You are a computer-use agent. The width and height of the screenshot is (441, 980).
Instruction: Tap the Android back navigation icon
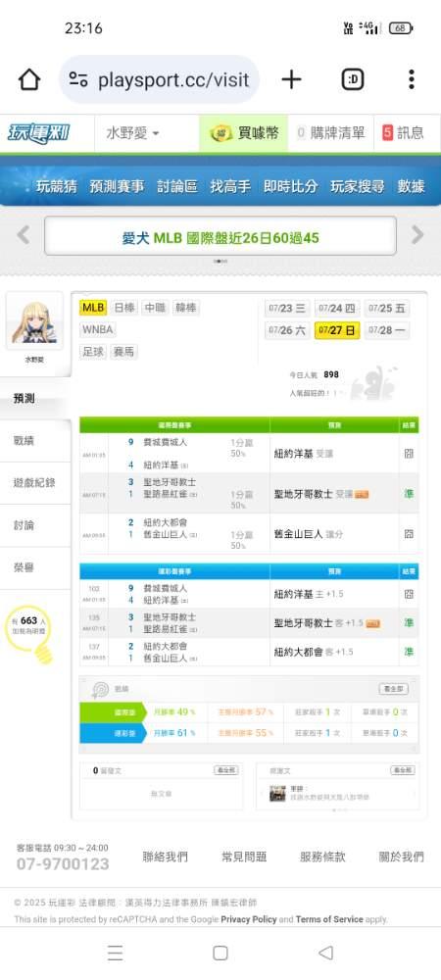(325, 953)
